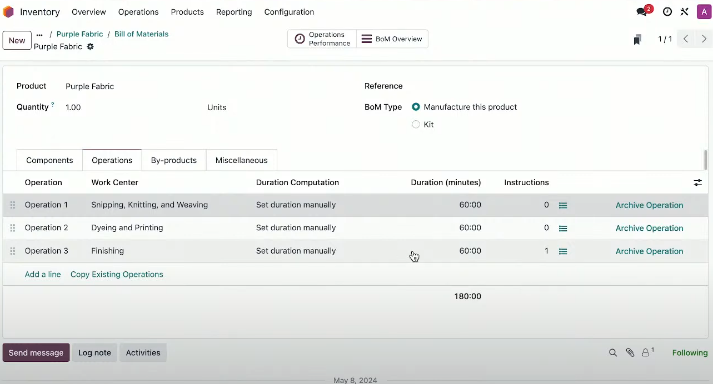Attach files with the paperclip icon
This screenshot has width=713, height=384.
[630, 353]
